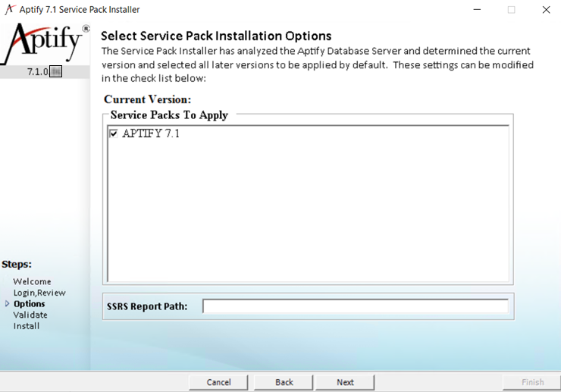
Task: Select the Login,Review step in the sidebar
Action: 39,293
